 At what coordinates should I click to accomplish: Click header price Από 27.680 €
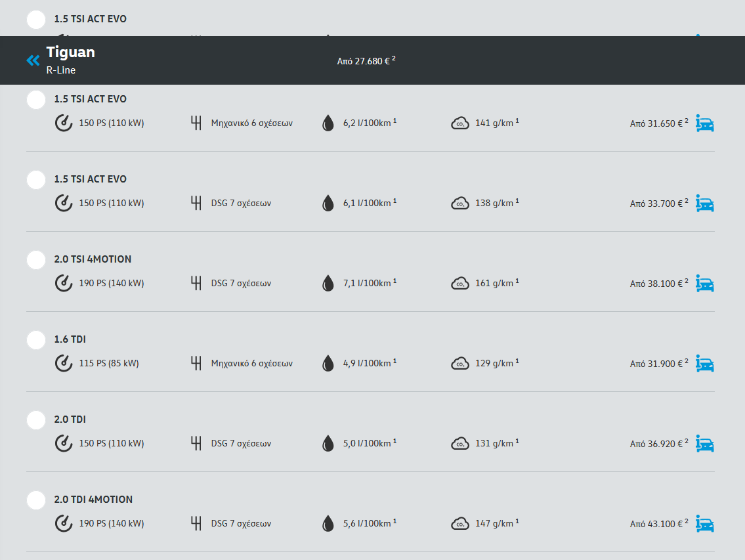pos(366,61)
